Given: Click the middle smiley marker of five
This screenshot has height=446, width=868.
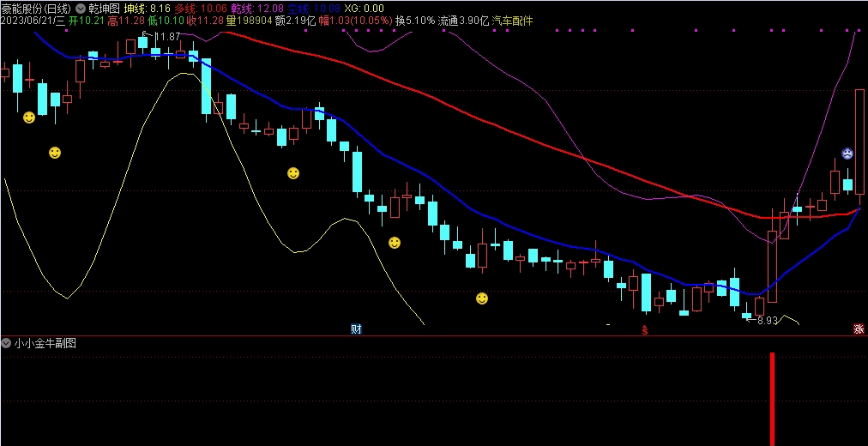Looking at the screenshot, I should (x=293, y=173).
